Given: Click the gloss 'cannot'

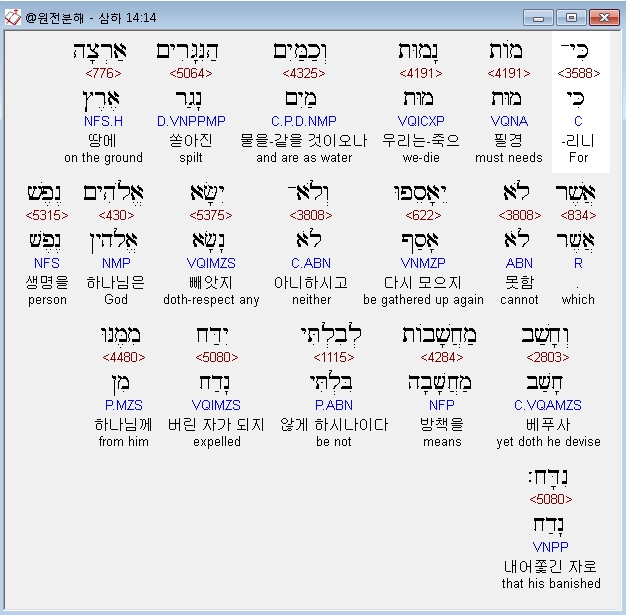Looking at the screenshot, I should coord(519,300).
